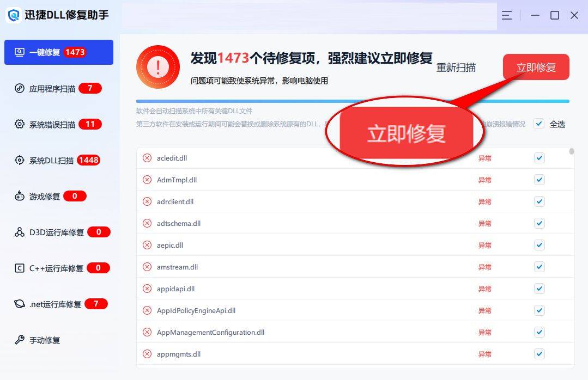Select the adrclient.dll file name
This screenshot has width=588, height=380.
[175, 201]
